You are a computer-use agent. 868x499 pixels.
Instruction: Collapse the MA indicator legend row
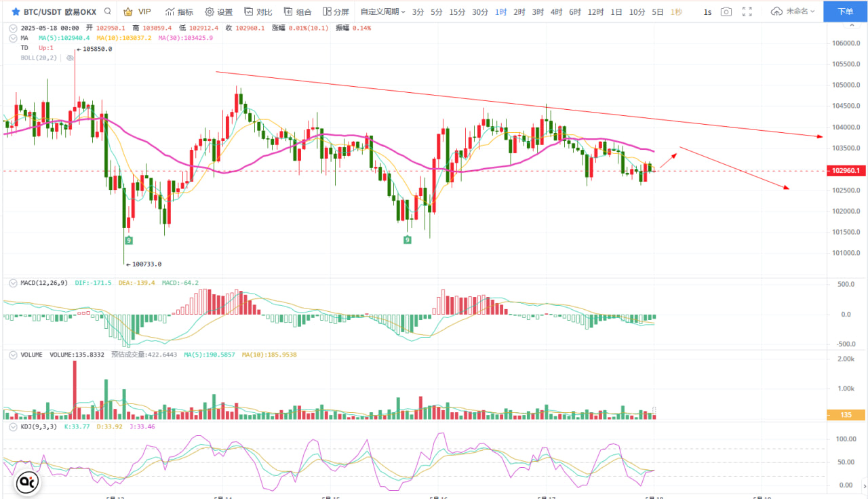click(x=14, y=38)
